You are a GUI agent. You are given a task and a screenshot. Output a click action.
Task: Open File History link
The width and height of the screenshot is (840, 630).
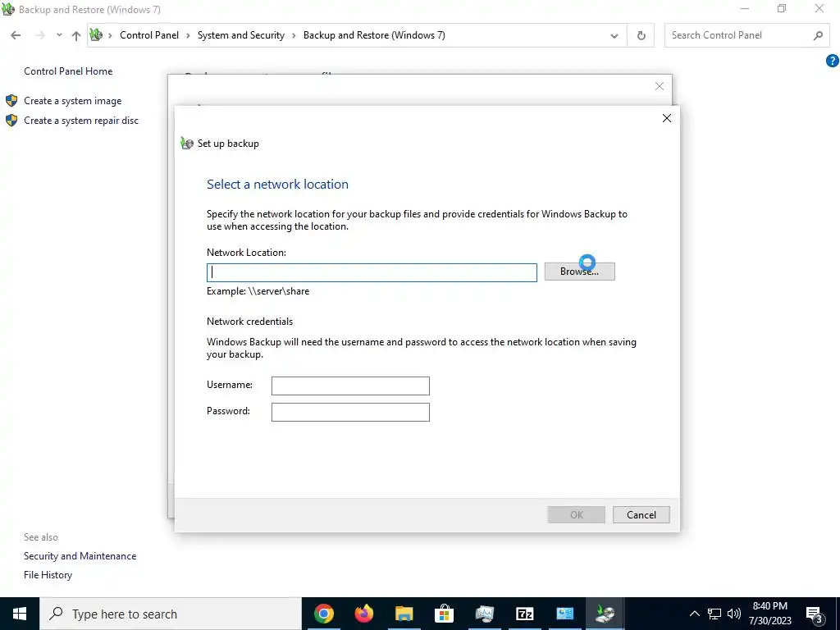point(48,575)
